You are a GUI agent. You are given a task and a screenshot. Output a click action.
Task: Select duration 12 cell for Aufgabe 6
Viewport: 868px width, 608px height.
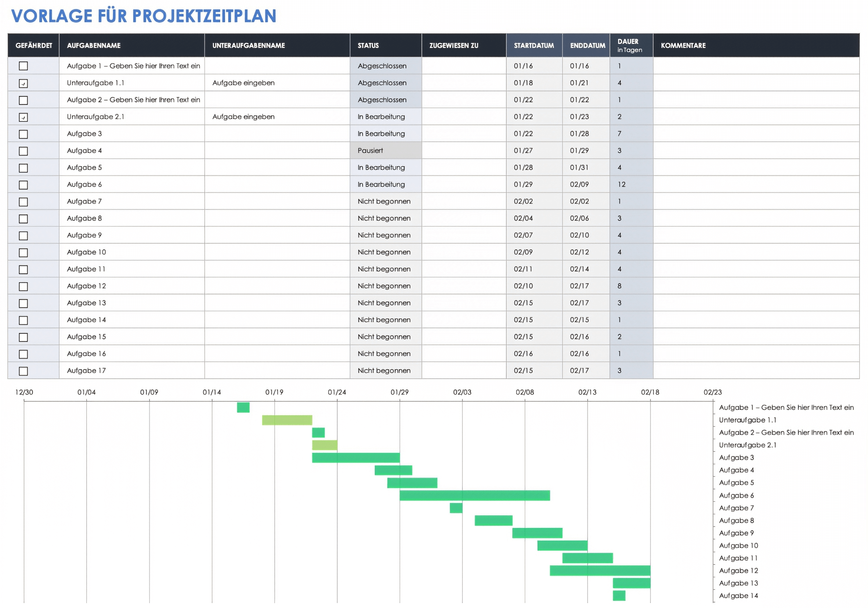click(x=632, y=185)
